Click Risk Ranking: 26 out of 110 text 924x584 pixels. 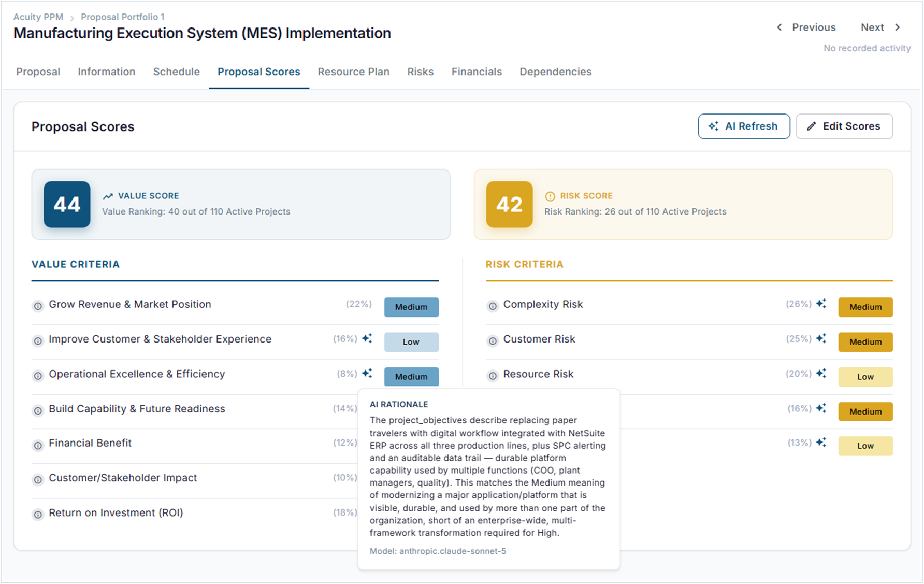click(x=635, y=212)
